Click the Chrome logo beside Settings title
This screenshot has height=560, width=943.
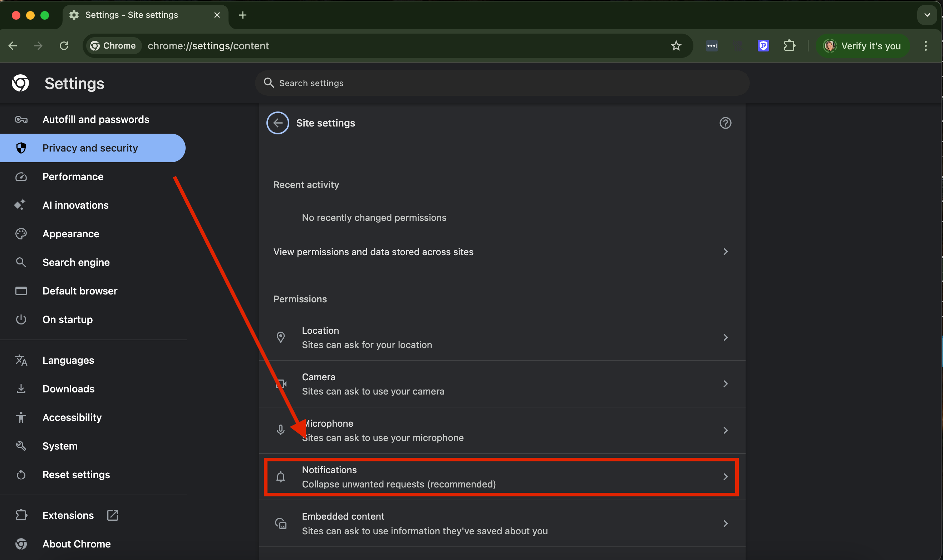coord(20,83)
